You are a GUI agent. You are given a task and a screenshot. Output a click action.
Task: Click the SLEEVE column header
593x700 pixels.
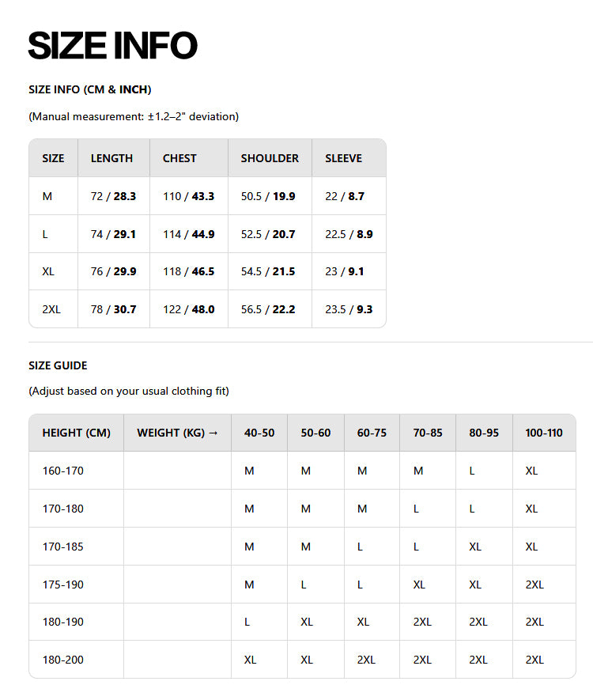point(343,158)
